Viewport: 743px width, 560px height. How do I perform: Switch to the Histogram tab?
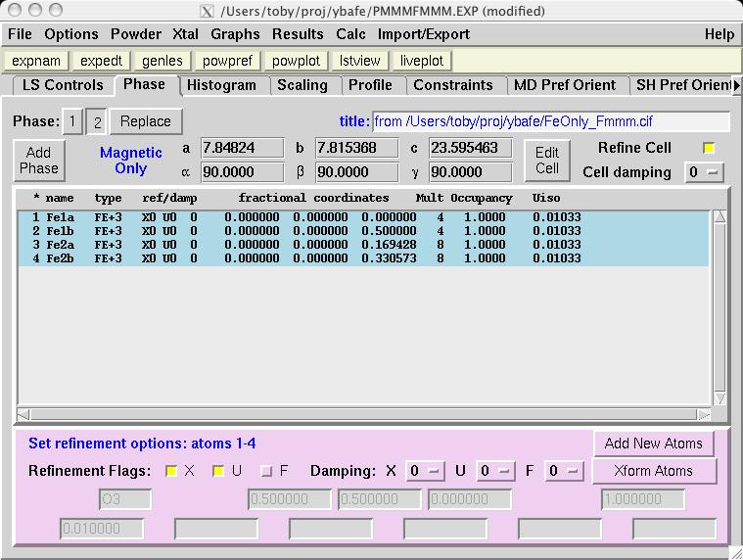[x=221, y=85]
